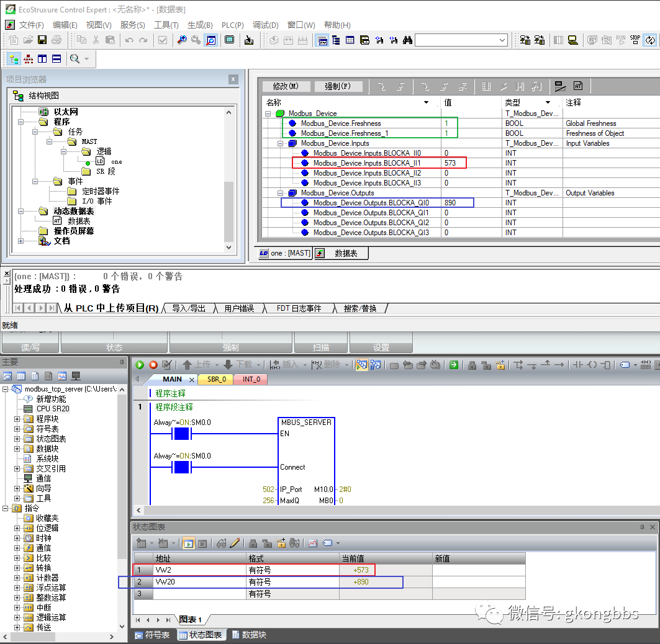Click the red hierarchy view icon

coord(28,59)
